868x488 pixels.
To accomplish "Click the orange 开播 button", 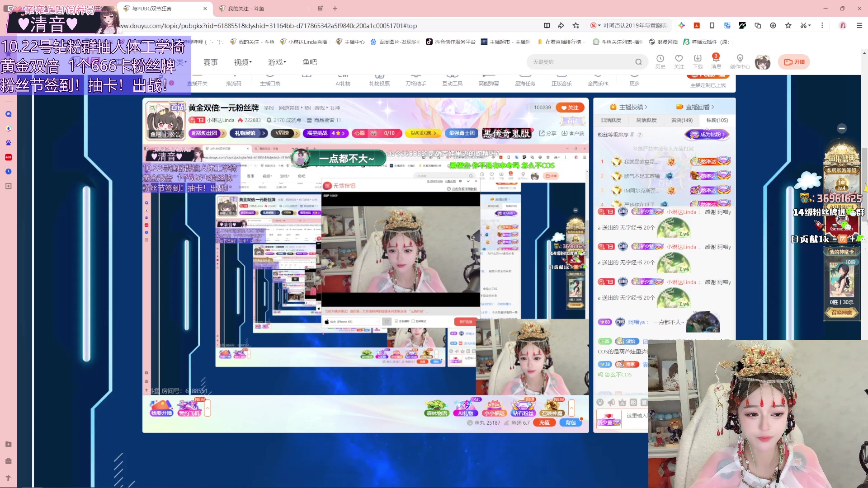I will coord(794,62).
